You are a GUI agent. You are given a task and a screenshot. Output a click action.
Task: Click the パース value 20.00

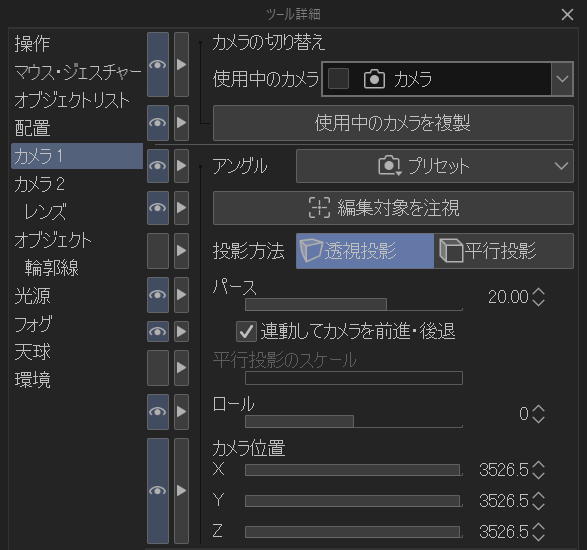coord(508,297)
